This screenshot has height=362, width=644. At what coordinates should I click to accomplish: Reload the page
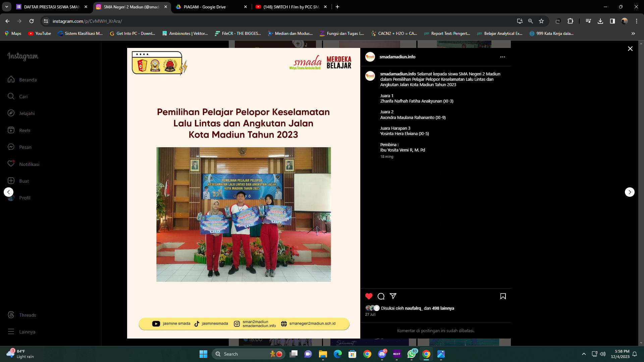(x=32, y=21)
